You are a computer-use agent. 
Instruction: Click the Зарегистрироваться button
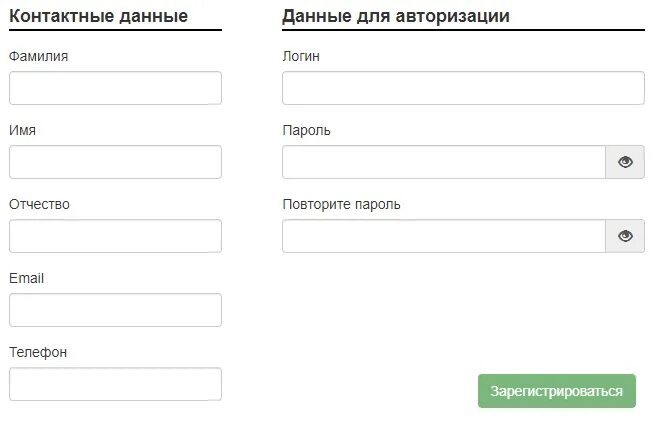[x=556, y=391]
